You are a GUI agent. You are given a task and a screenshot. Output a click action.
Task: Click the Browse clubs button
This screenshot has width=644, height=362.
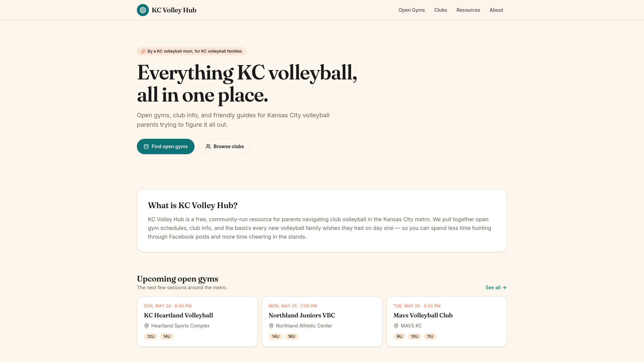pos(225,146)
